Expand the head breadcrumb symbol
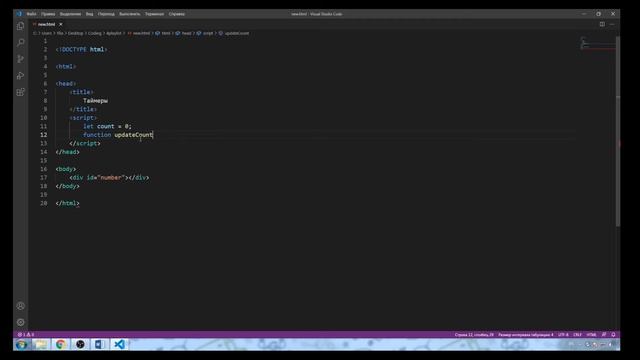The image size is (640, 360). (x=184, y=33)
